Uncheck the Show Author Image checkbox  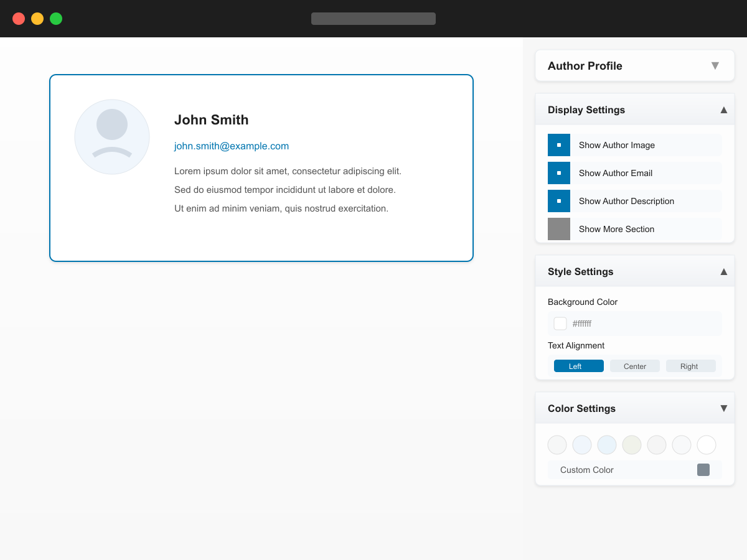pos(559,145)
